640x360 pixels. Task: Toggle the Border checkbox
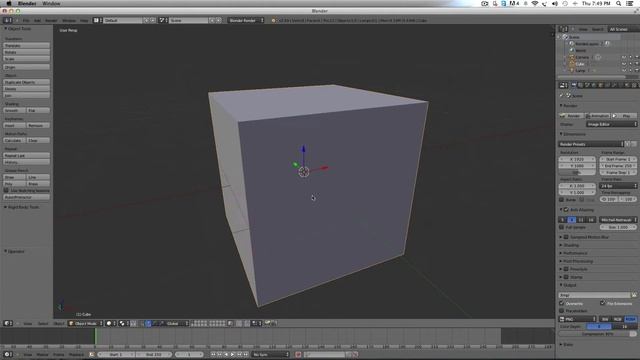tap(562, 200)
